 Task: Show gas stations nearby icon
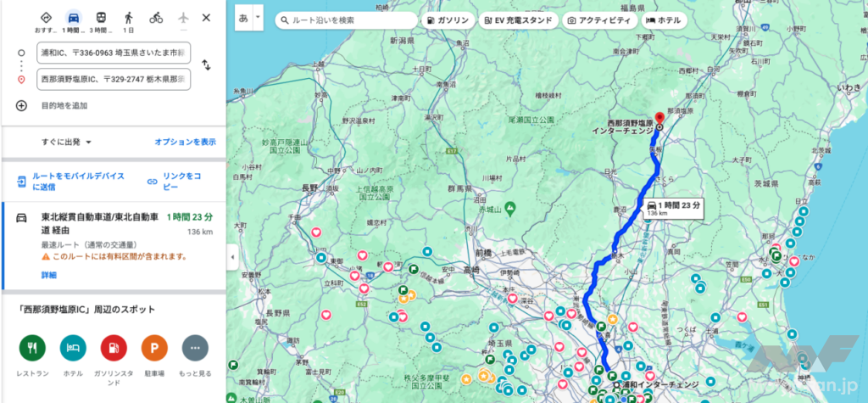pos(113,347)
